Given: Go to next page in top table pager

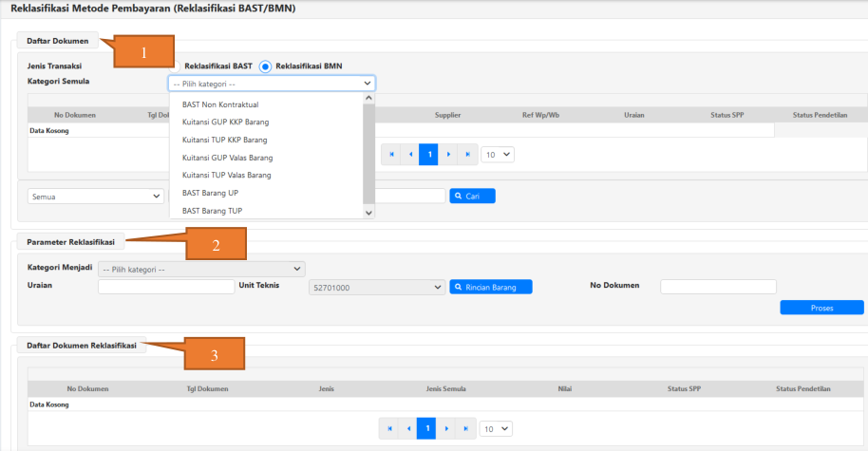Looking at the screenshot, I should pos(447,154).
